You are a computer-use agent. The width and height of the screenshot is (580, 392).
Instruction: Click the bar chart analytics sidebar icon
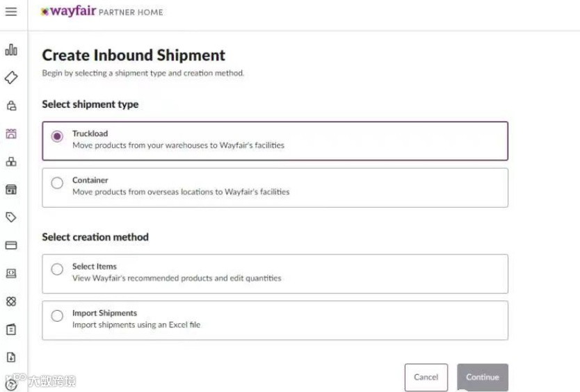[11, 50]
